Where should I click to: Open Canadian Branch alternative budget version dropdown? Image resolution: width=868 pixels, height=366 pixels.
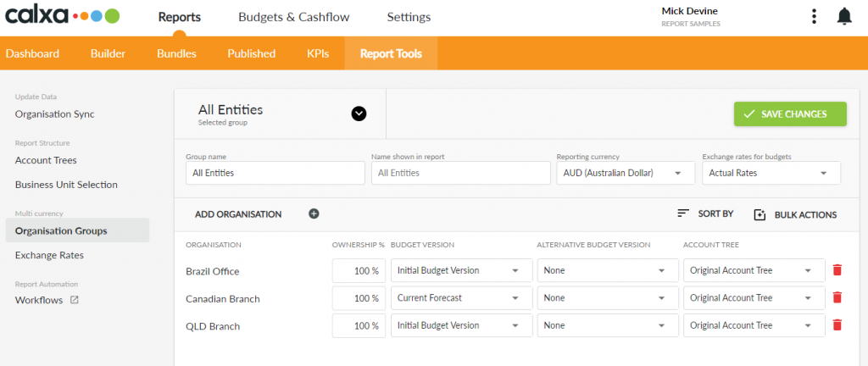[608, 298]
